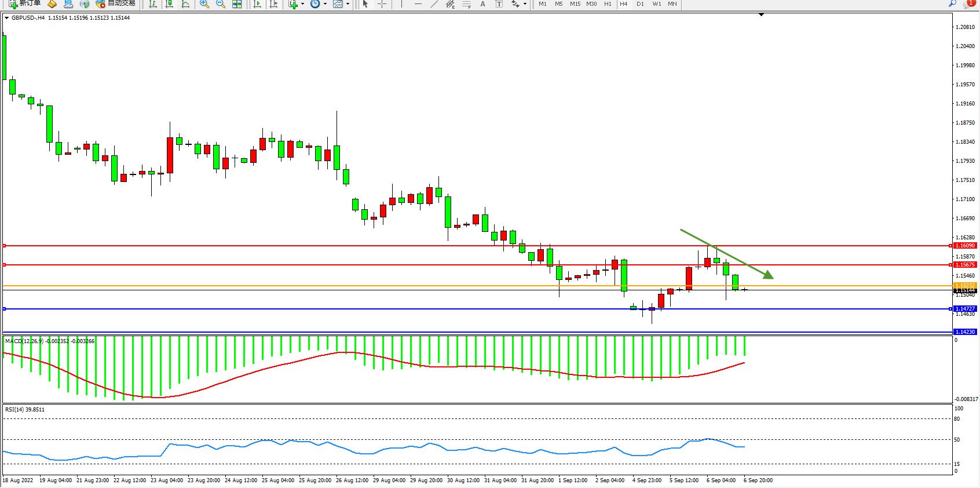Switch chart to line chart icon
This screenshot has width=980, height=488.
pos(185,4)
